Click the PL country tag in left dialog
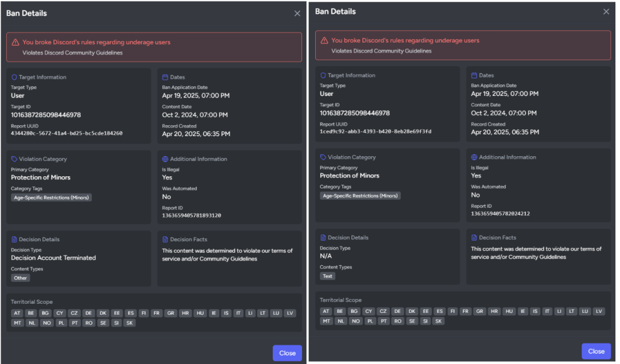Image resolution: width=620 pixels, height=364 pixels. pyautogui.click(x=61, y=323)
